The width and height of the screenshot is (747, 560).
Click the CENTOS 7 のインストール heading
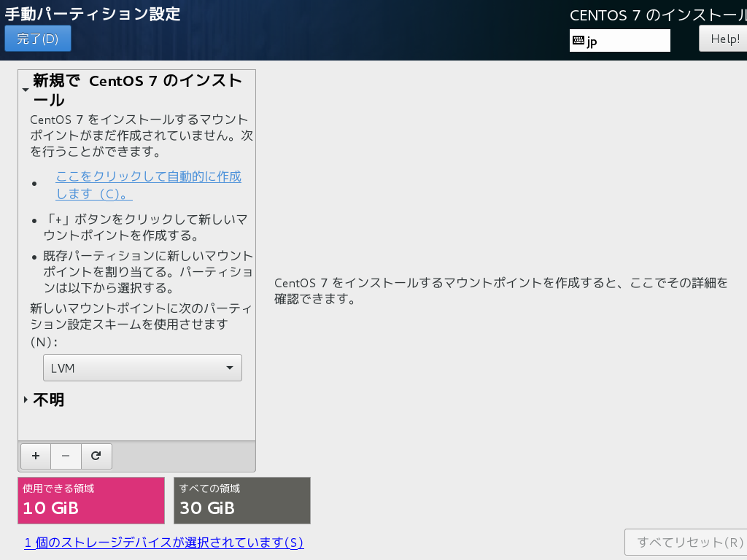click(x=659, y=15)
